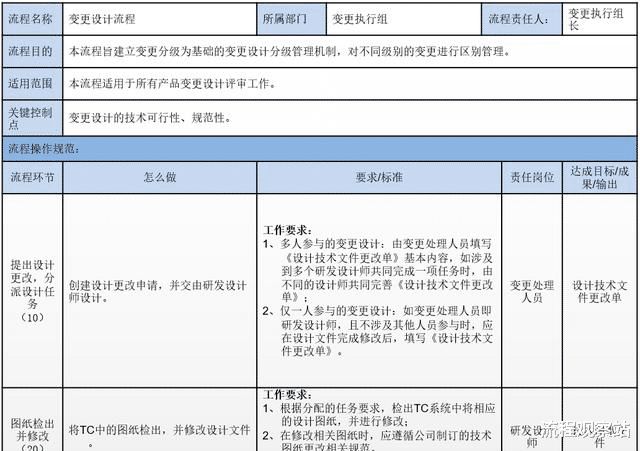Select the text 将TC中的图纸检出，并修改设计文件

(x=159, y=435)
